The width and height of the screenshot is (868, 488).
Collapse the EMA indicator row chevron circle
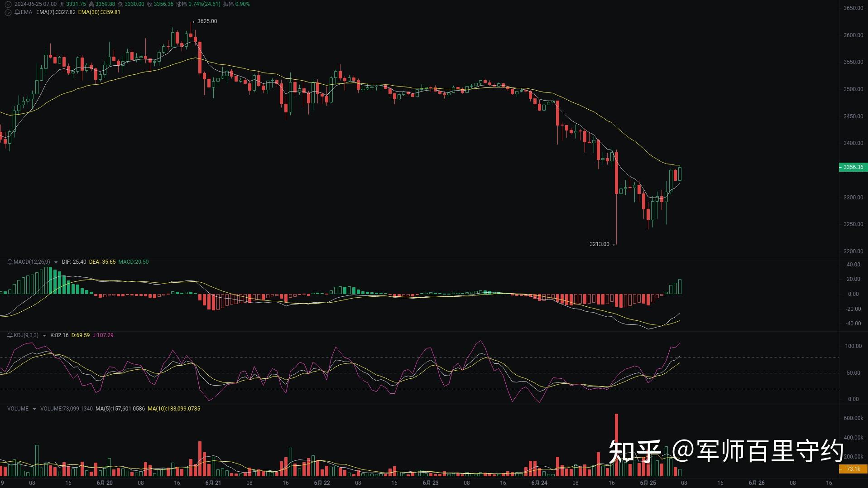(8, 12)
